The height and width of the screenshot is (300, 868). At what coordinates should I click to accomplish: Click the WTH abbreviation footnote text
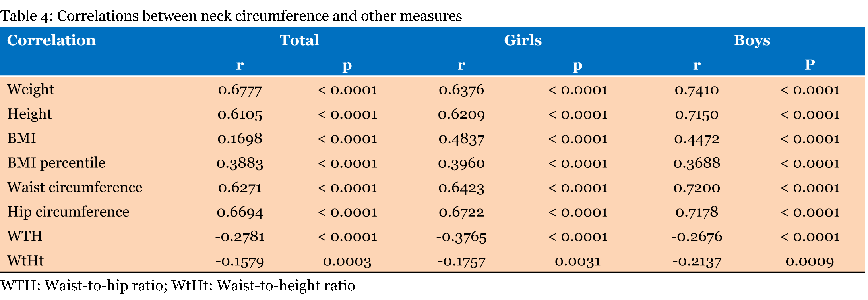[x=178, y=285]
